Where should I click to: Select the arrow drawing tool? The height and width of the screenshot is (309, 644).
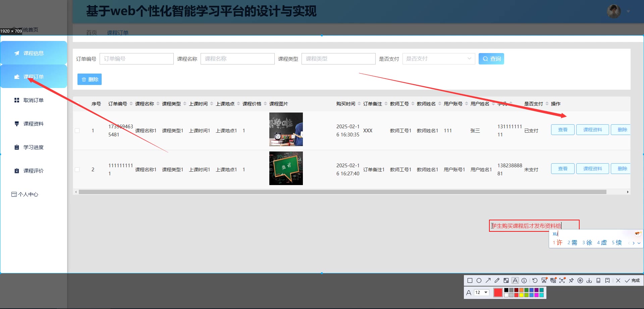pos(488,280)
